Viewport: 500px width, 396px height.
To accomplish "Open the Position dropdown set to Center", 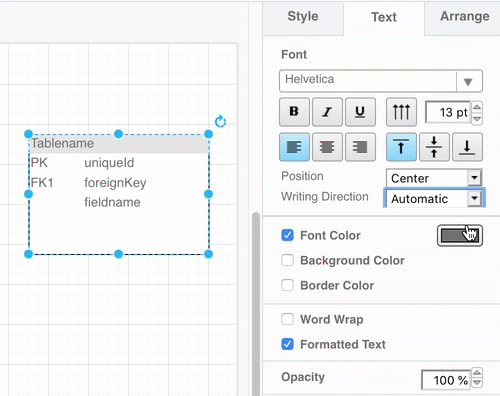I will click(x=434, y=178).
